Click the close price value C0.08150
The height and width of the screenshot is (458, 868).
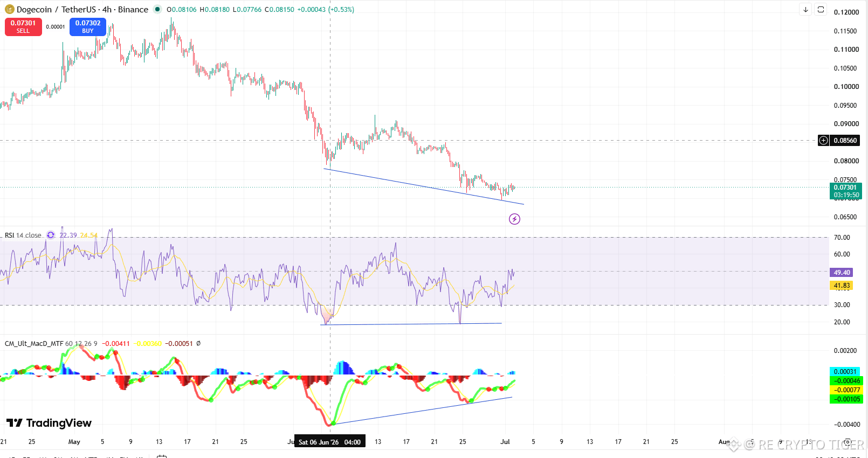280,10
